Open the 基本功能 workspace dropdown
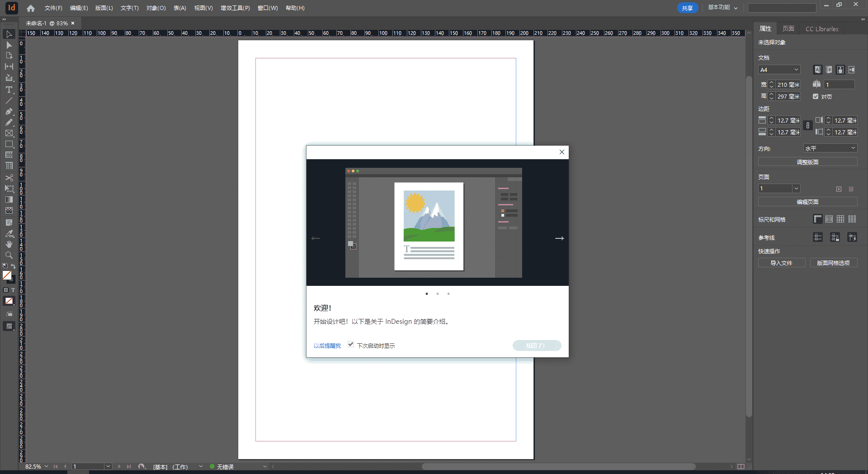The image size is (868, 474). pos(722,8)
